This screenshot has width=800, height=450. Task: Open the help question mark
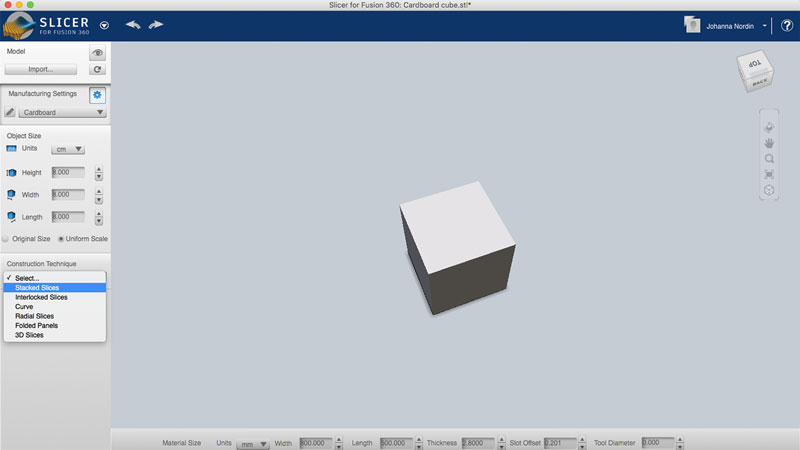pyautogui.click(x=787, y=26)
